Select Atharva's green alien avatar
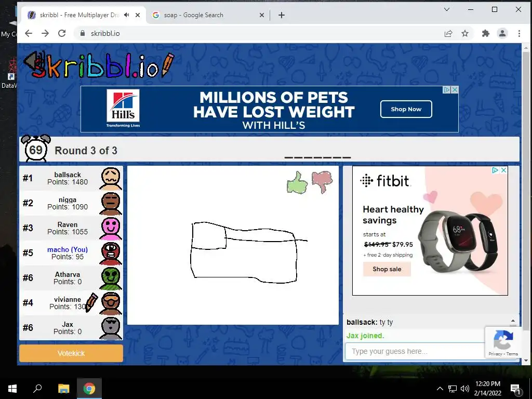The width and height of the screenshot is (532, 399). [x=111, y=278]
